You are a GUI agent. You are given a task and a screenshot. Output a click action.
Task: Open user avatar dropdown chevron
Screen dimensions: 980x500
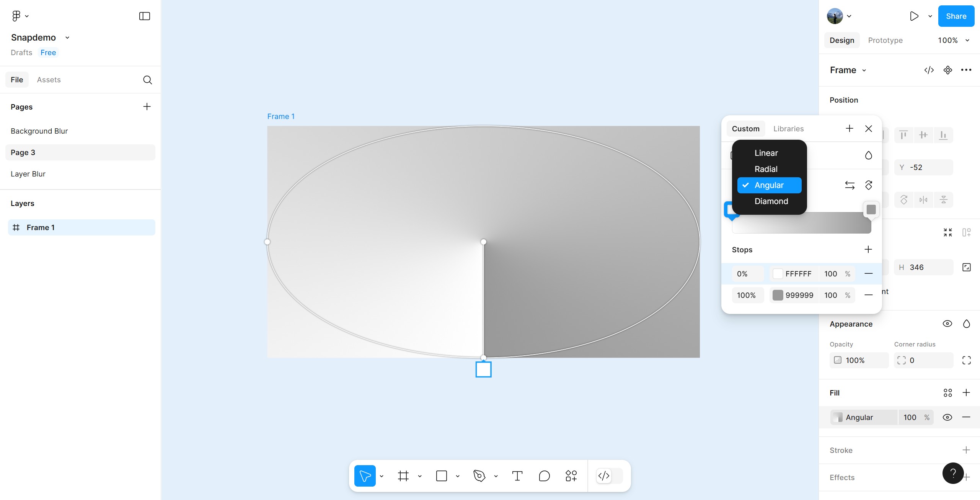(x=849, y=16)
